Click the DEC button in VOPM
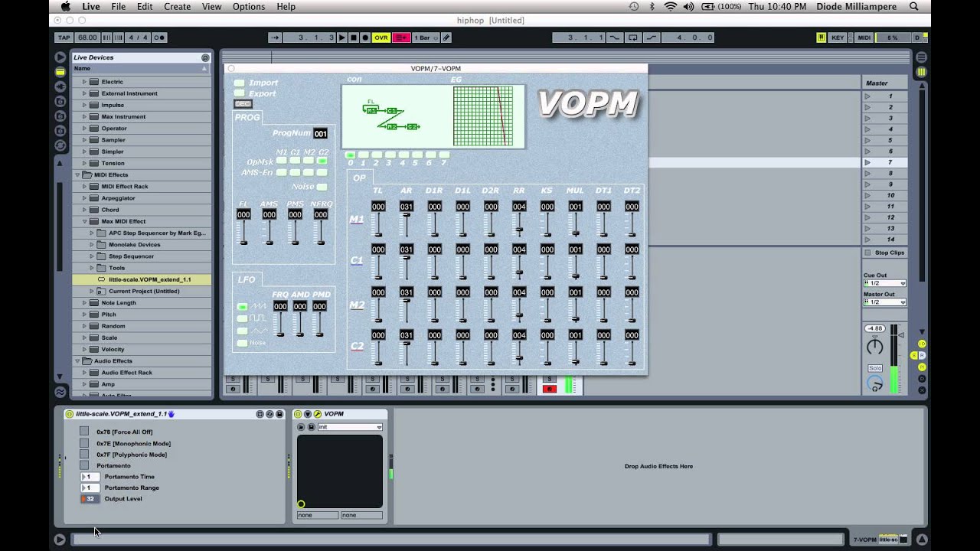980x551 pixels. 243,104
